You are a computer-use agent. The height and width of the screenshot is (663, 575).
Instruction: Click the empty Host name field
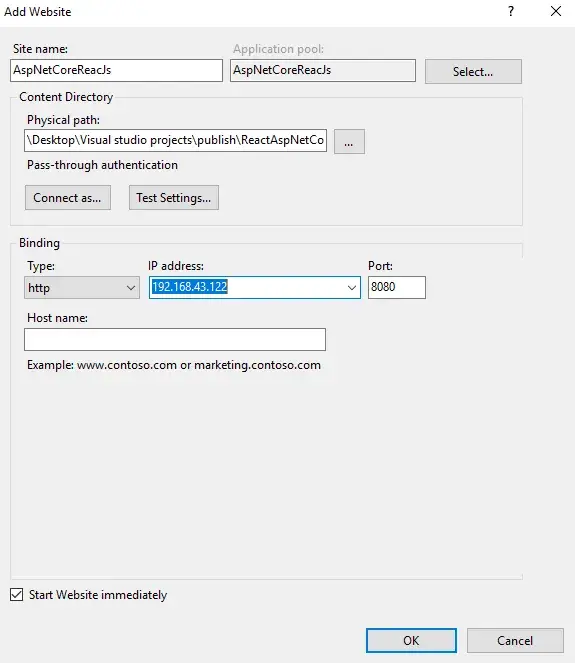[175, 340]
